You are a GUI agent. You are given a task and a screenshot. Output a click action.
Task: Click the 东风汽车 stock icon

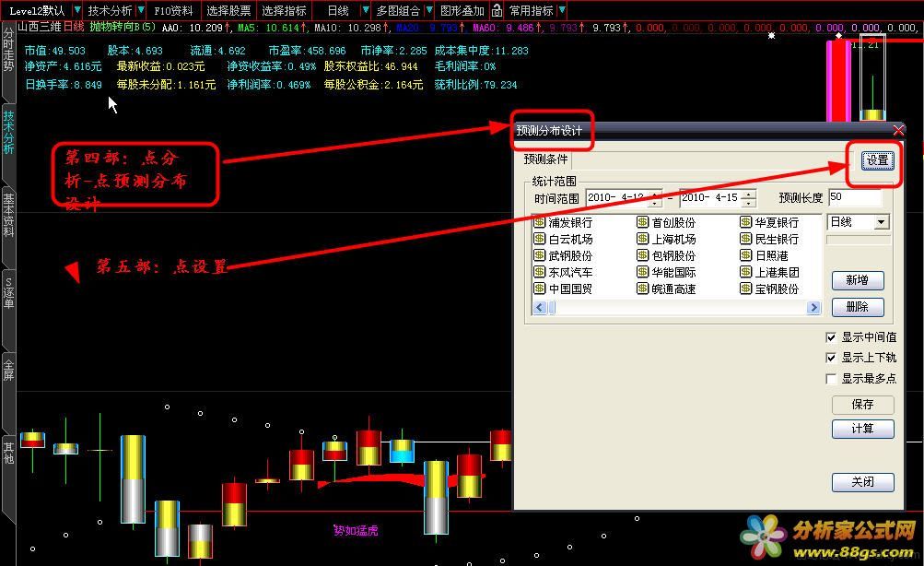[539, 272]
